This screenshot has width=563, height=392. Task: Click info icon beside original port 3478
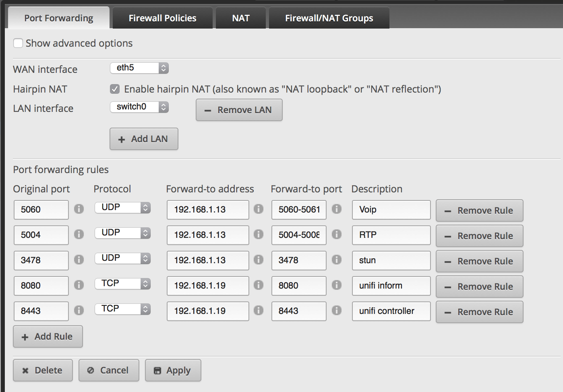tap(79, 260)
